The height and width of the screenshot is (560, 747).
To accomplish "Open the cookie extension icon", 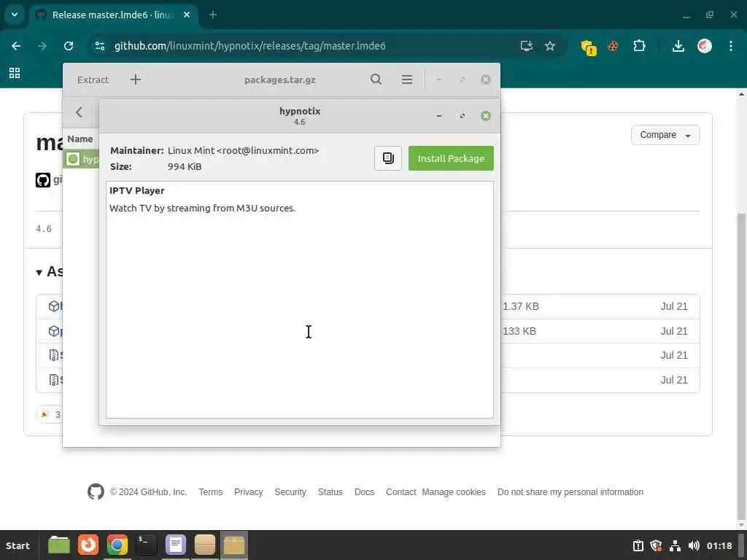I will coord(613,46).
